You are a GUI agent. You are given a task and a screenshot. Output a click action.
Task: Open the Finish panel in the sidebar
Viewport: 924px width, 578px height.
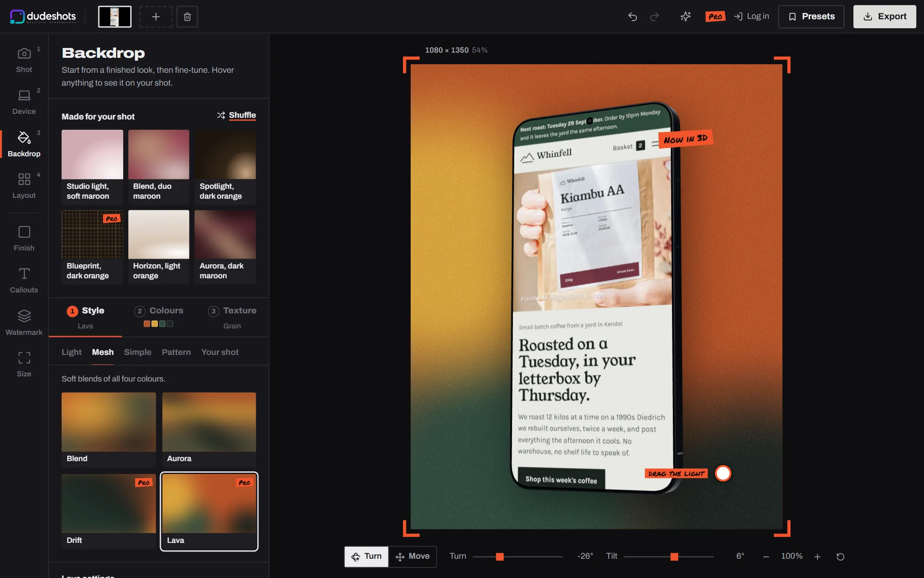(x=24, y=238)
